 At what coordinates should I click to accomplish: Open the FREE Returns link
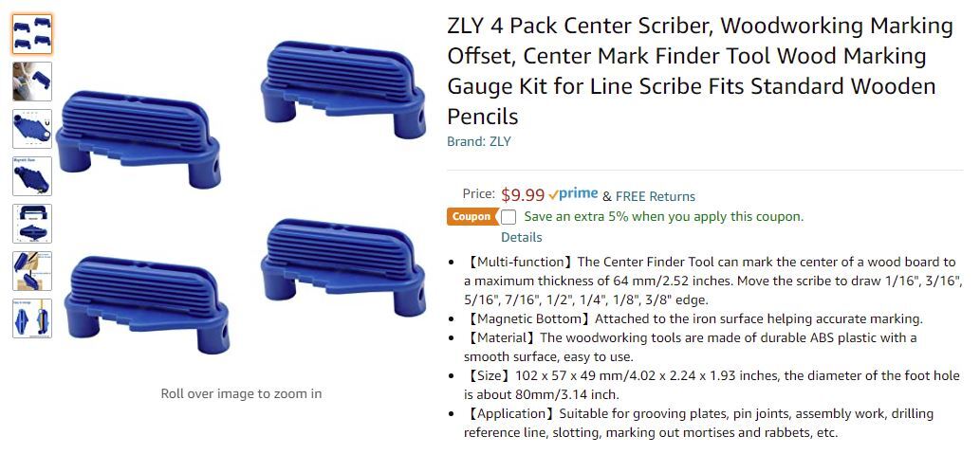pyautogui.click(x=656, y=196)
